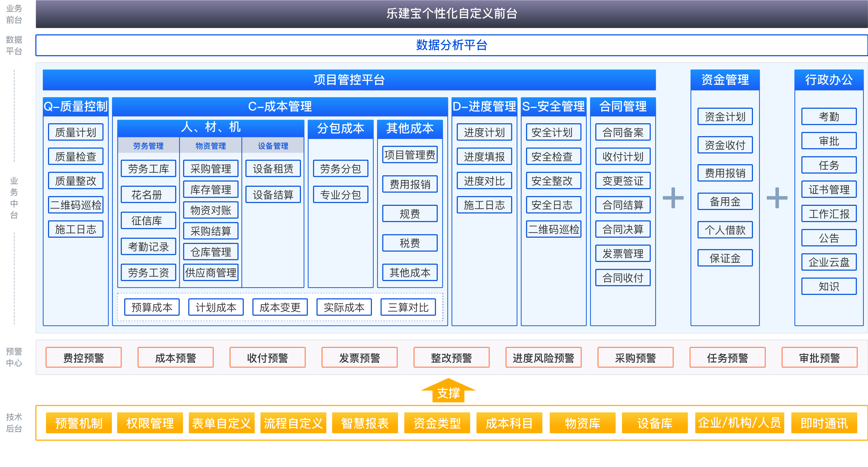Click the 变更签证 box

tap(623, 181)
